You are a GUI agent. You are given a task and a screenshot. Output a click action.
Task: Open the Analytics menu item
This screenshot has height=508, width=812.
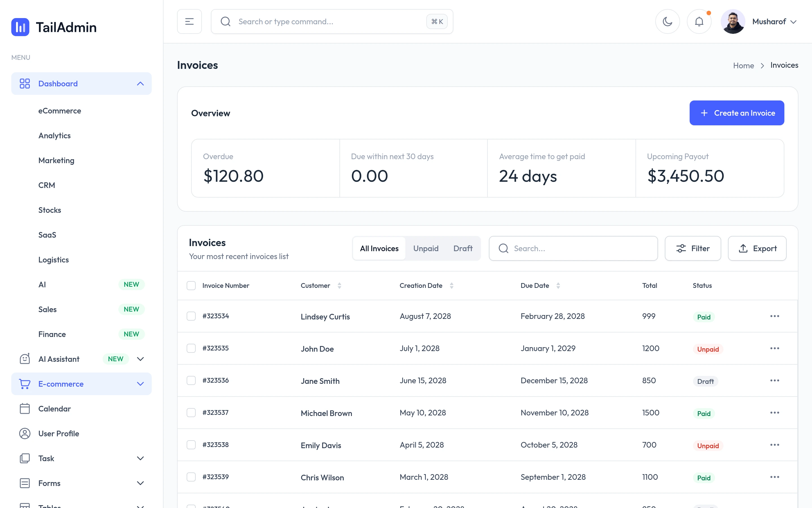pyautogui.click(x=54, y=136)
